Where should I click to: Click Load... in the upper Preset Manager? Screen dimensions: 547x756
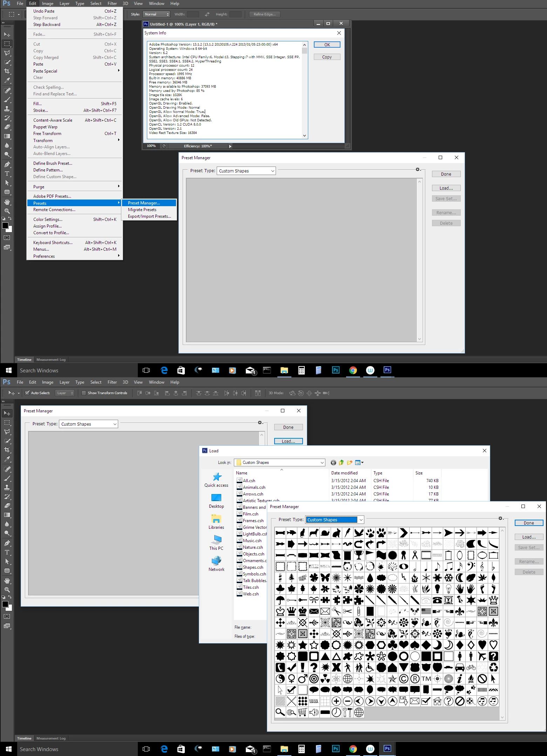pyautogui.click(x=446, y=188)
